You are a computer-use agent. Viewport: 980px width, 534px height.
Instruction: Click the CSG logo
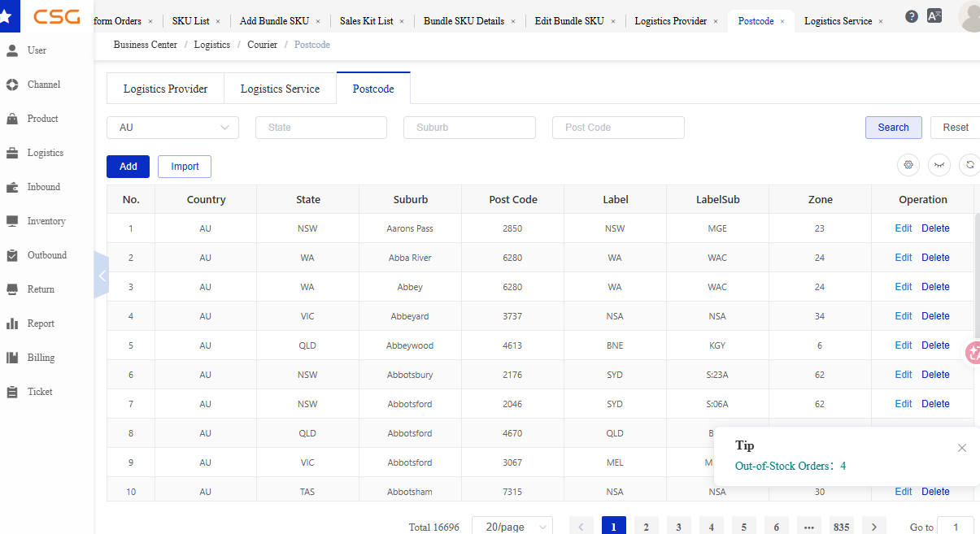[57, 16]
